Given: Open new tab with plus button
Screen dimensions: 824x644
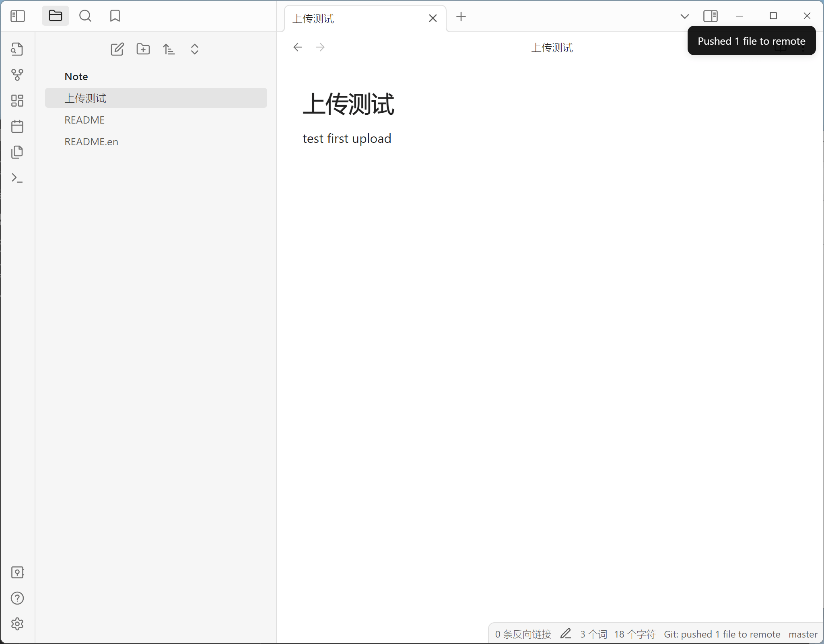Looking at the screenshot, I should click(x=461, y=17).
